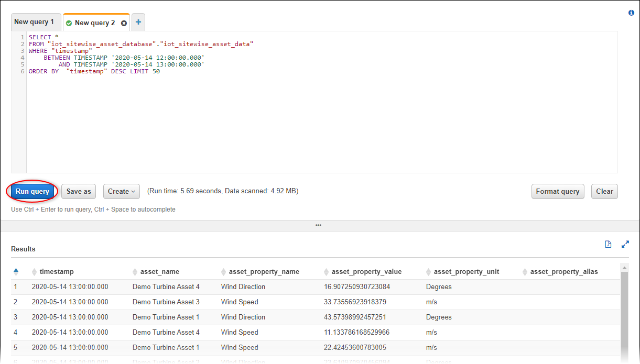The width and height of the screenshot is (640, 364).
Task: Switch to New query 1 tab
Action: (x=34, y=22)
